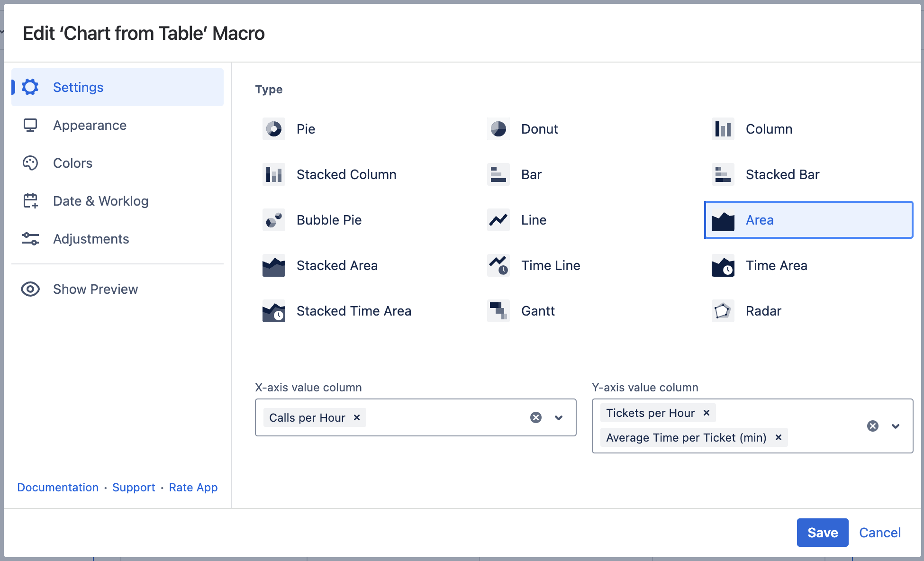Choose the Radar chart icon
Image resolution: width=924 pixels, height=561 pixels.
point(723,311)
